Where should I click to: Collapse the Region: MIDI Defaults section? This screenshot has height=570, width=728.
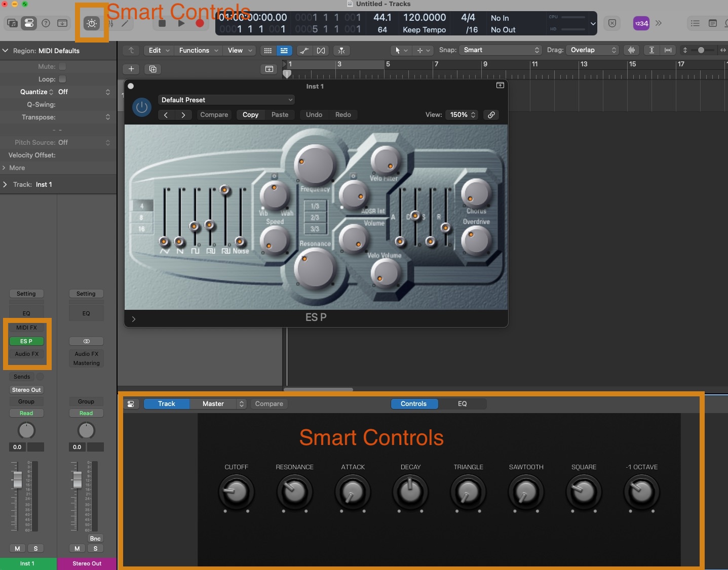[6, 51]
